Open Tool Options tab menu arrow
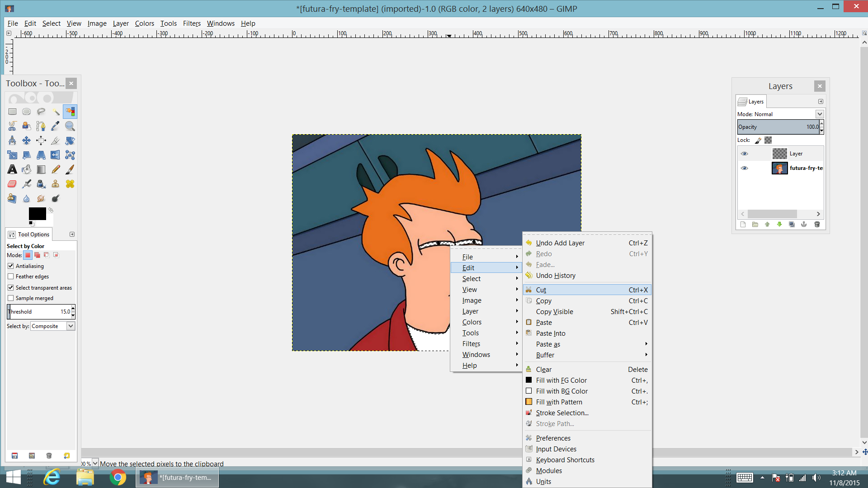Viewport: 868px width, 488px height. pos(72,235)
